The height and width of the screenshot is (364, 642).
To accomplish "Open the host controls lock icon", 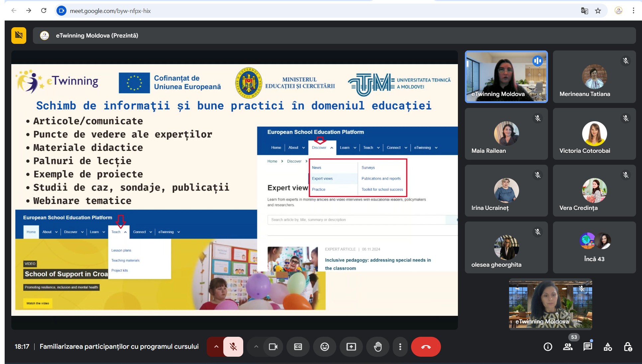I will (627, 347).
